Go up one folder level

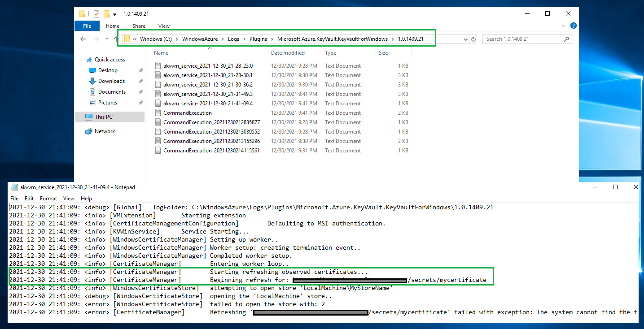click(x=116, y=39)
